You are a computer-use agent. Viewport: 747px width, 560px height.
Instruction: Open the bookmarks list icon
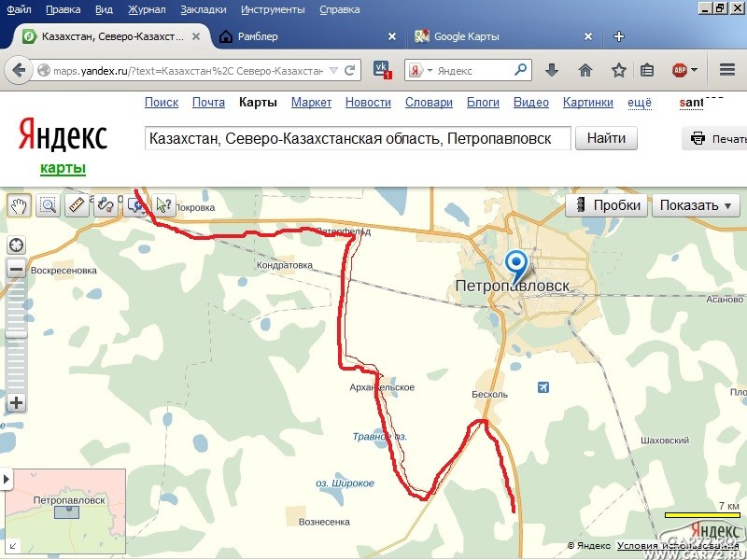pyautogui.click(x=647, y=71)
